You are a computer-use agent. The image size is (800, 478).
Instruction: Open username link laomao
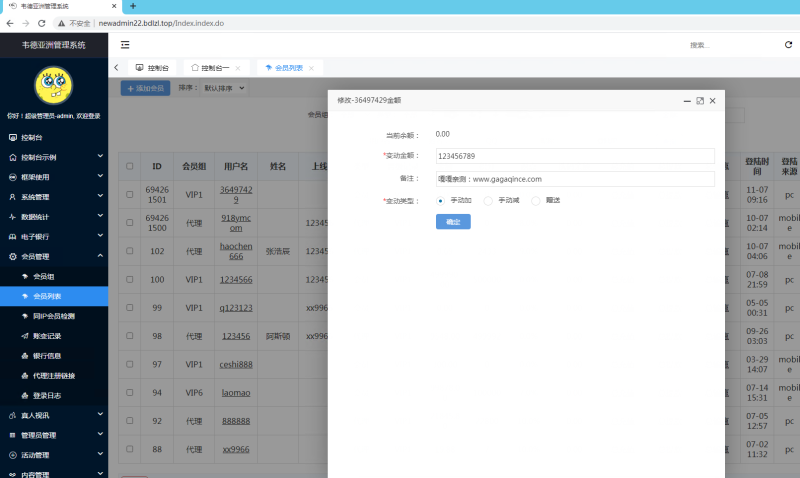click(x=236, y=393)
